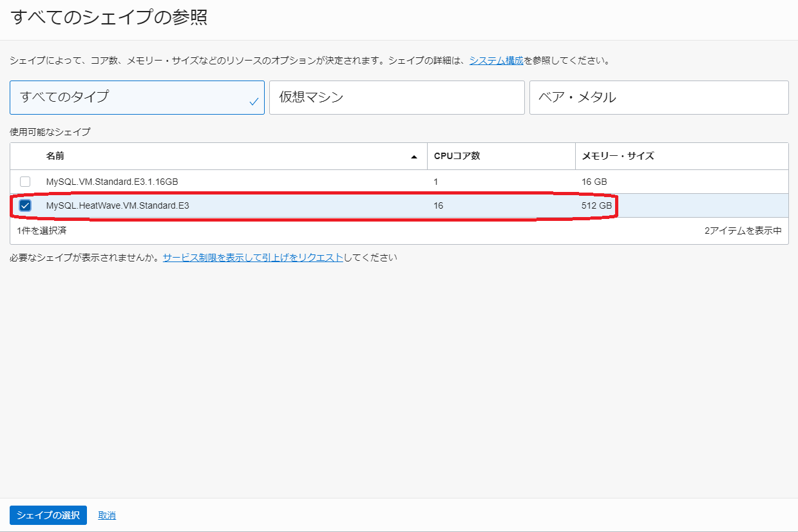Screen dimensions: 798x532
Task: Switch to the 仮想マシン shape type
Action: [x=397, y=97]
